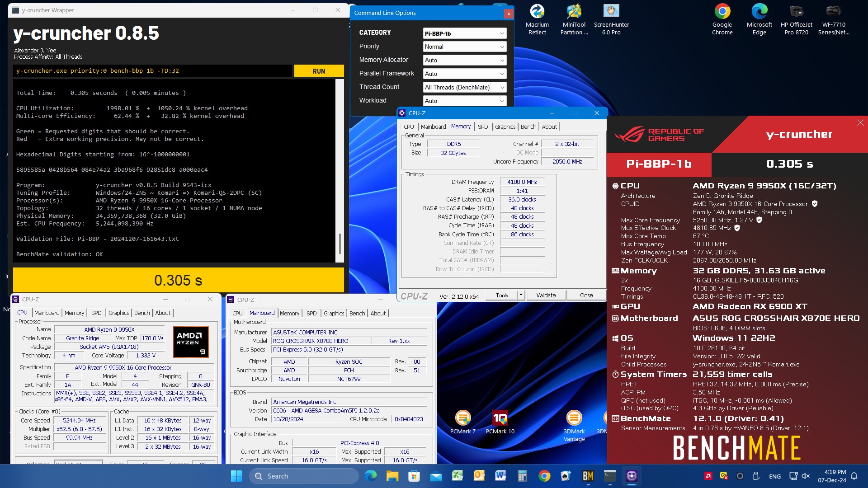Screen dimensions: 868x488
Task: Open File Explorer from taskbar
Action: point(392,476)
